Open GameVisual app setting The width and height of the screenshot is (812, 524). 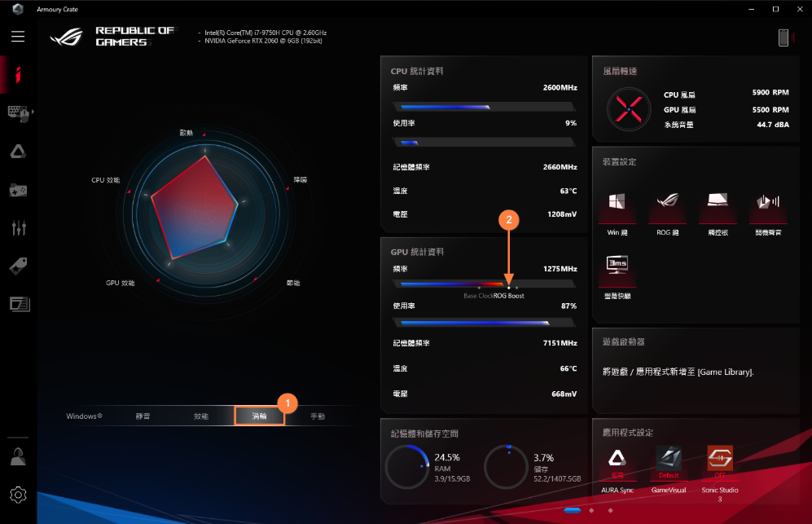coord(669,469)
